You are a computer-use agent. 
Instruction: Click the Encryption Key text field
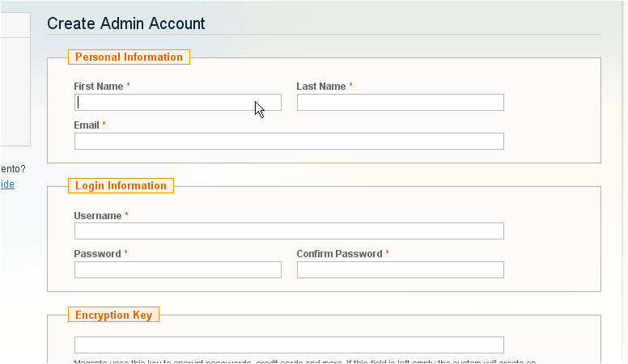click(289, 345)
